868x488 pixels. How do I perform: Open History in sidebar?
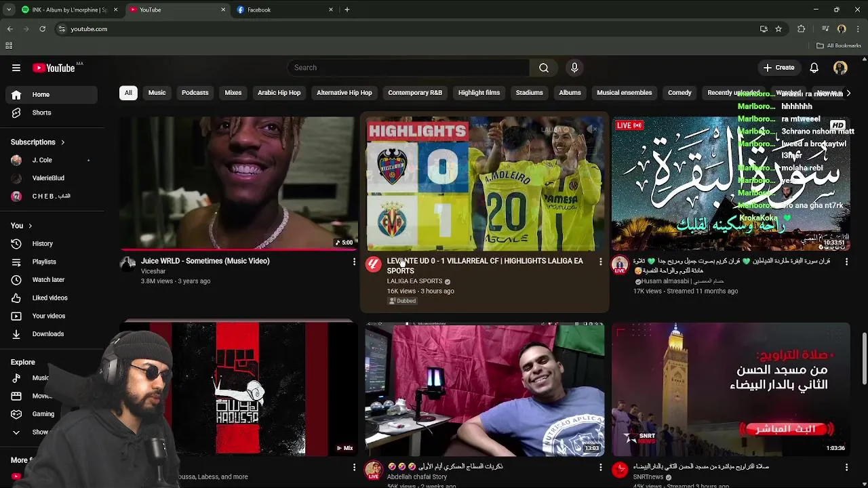[x=53, y=244]
